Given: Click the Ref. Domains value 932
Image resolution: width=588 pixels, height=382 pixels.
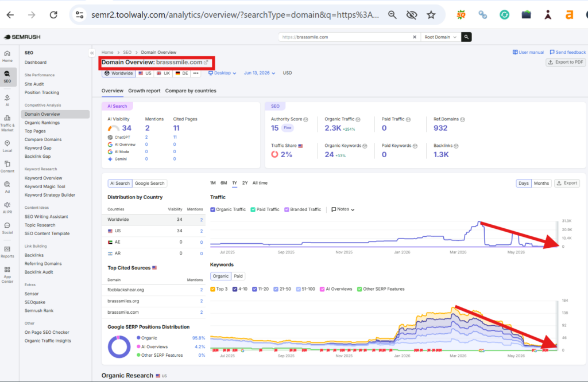Looking at the screenshot, I should (x=440, y=128).
